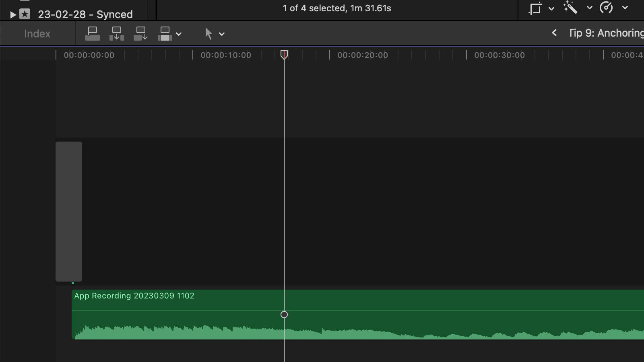Expand the tool selection dropdown

[x=222, y=34]
